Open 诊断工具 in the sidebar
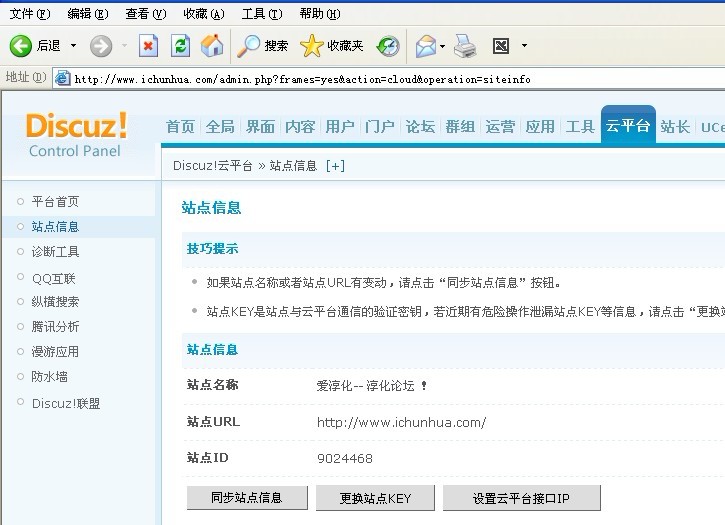Viewport: 725px width, 525px height. tap(55, 251)
